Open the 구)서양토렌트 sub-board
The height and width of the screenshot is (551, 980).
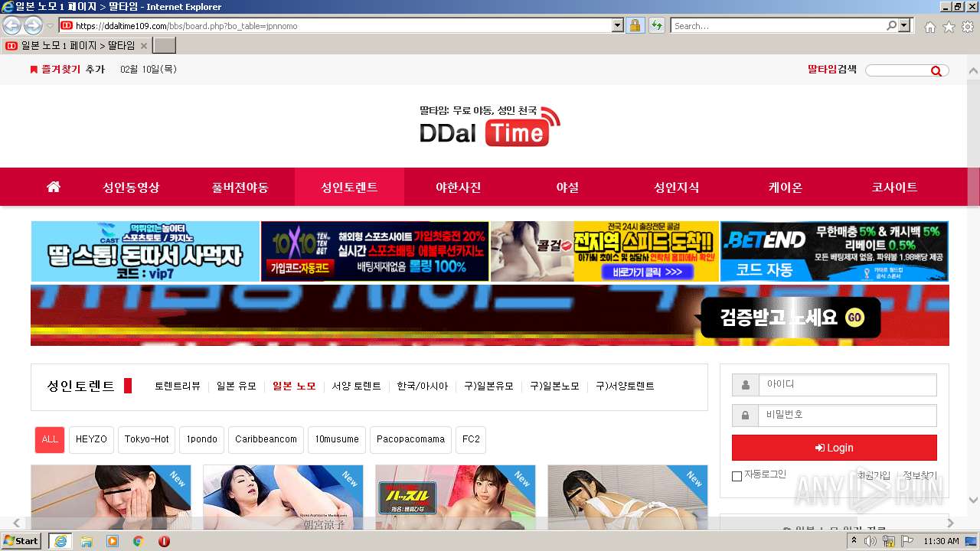[x=626, y=386]
